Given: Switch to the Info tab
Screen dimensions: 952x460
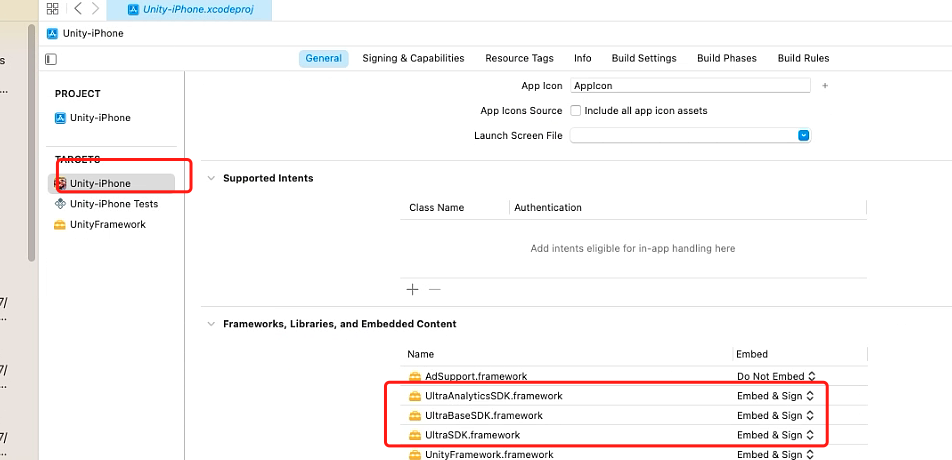Looking at the screenshot, I should point(583,58).
